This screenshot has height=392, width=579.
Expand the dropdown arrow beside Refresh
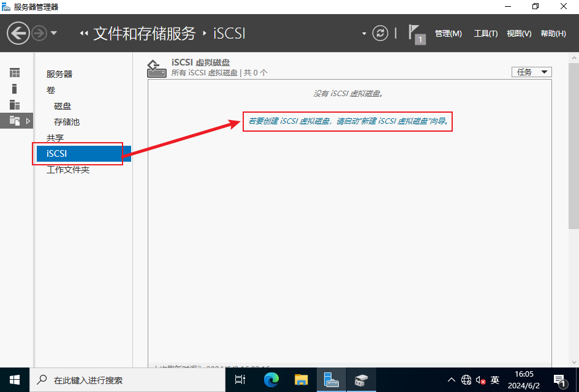(364, 33)
